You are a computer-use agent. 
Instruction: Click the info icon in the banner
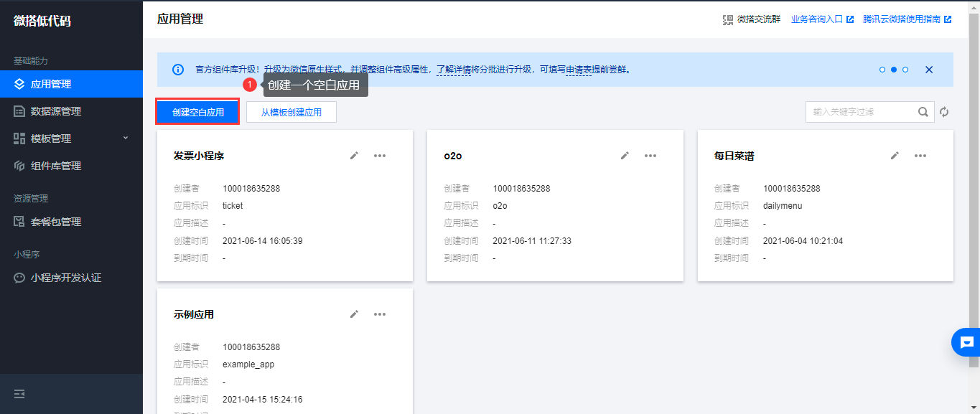coord(178,70)
